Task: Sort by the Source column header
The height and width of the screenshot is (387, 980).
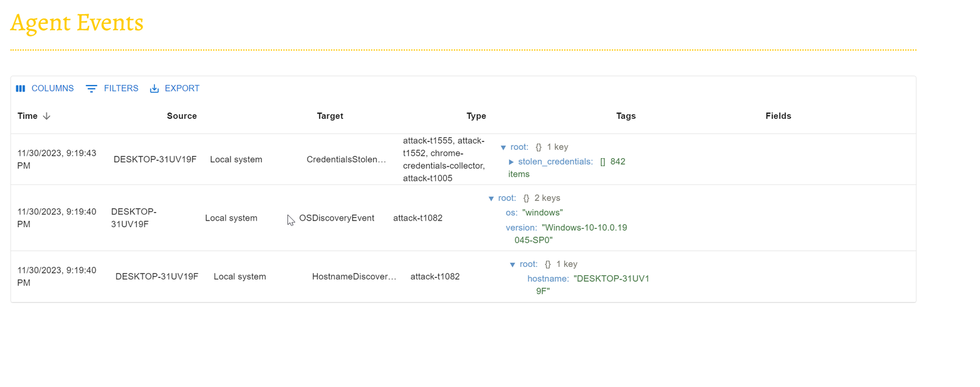Action: click(182, 116)
